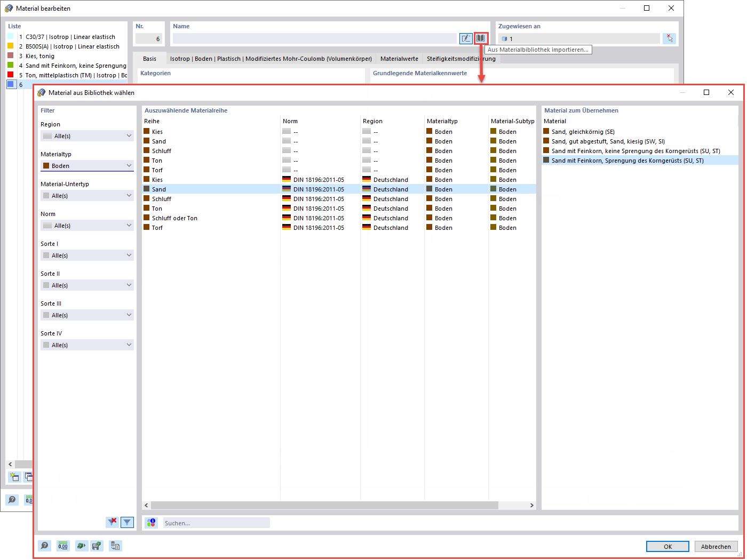
Task: Click the yellow swatch of material 2 B500S(A)
Action: tap(11, 46)
